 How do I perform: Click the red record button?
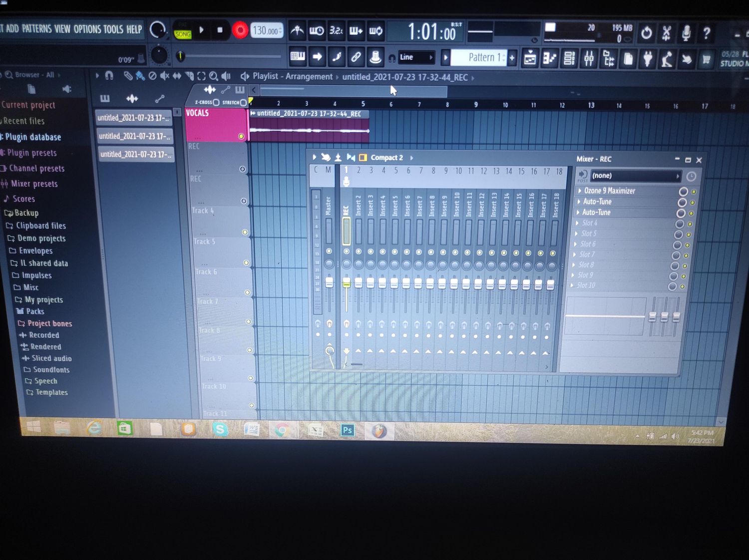tap(240, 30)
